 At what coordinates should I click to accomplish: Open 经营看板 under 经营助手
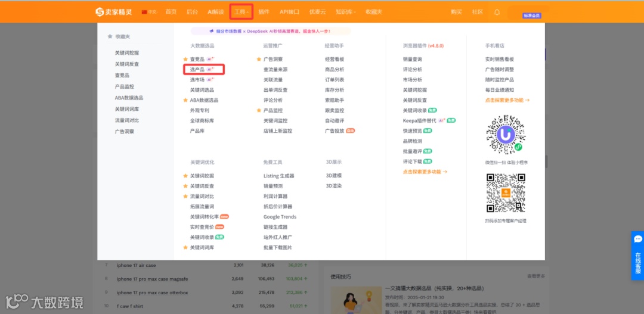click(335, 59)
